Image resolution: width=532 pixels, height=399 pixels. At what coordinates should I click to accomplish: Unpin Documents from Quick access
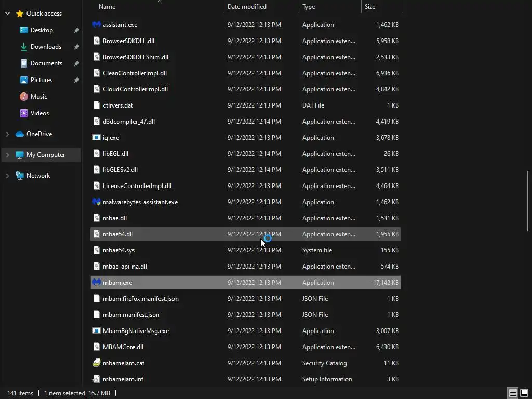[x=77, y=63]
